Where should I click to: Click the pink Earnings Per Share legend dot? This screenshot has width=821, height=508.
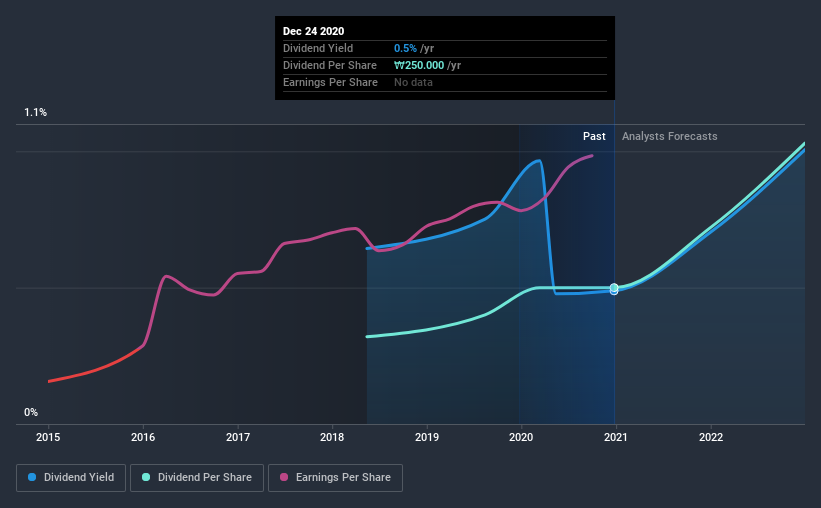[284, 477]
